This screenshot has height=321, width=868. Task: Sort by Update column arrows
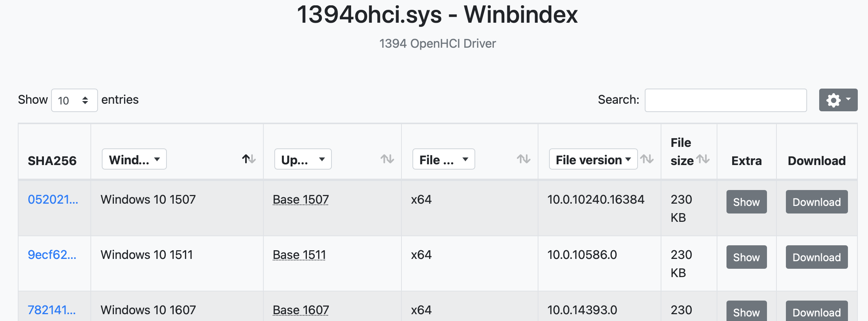pos(387,159)
